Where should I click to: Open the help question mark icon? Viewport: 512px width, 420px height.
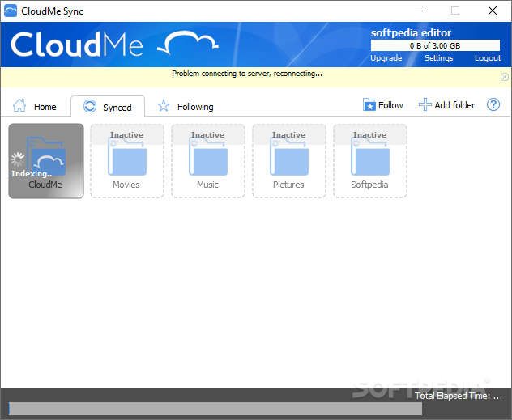[493, 104]
